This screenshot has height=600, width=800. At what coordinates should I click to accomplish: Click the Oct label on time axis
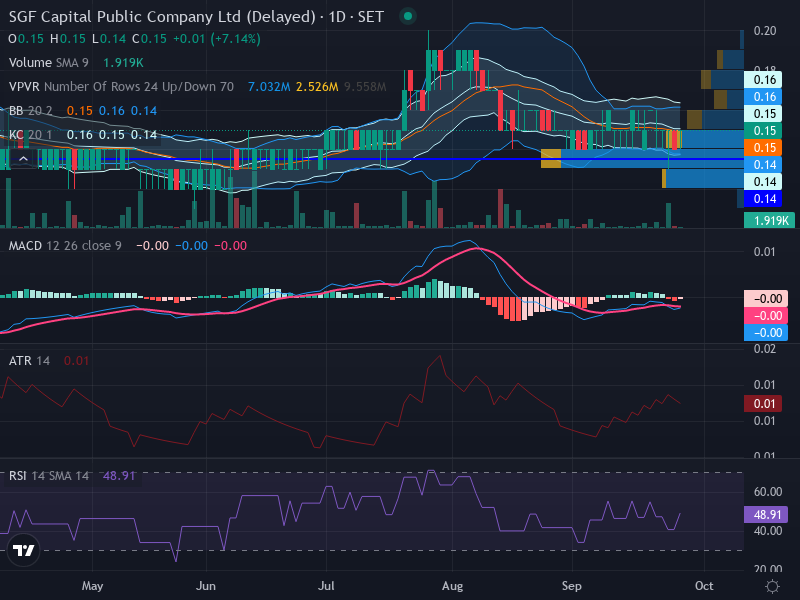704,586
